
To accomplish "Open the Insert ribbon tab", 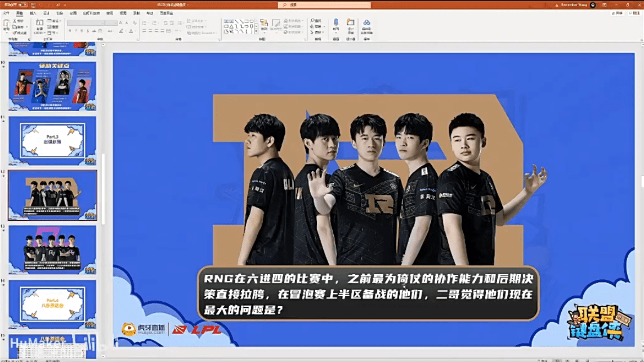I will point(33,13).
